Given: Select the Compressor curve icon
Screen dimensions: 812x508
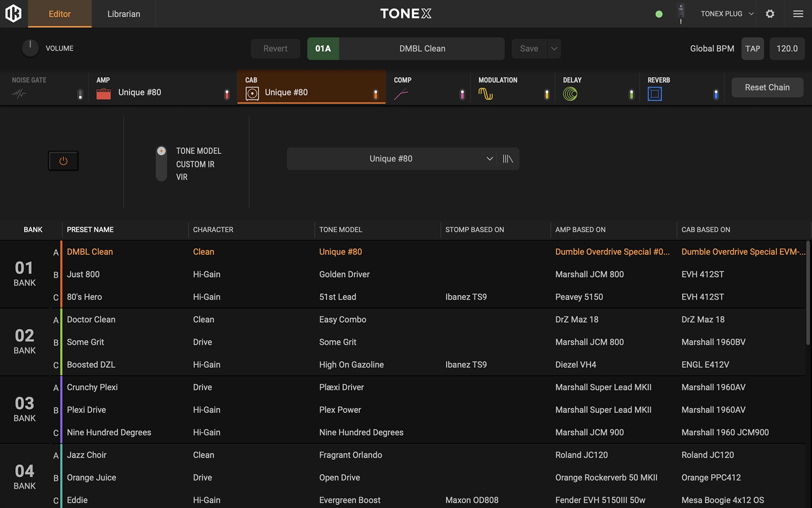Looking at the screenshot, I should click(x=401, y=94).
